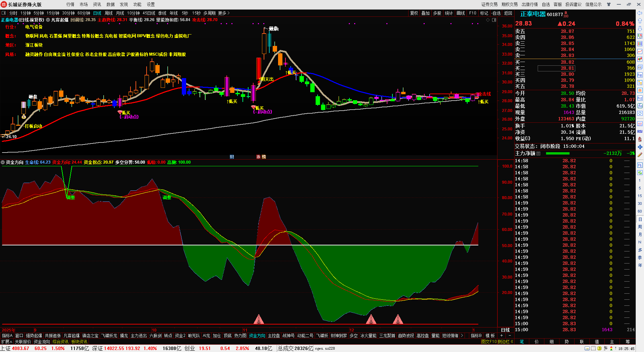
Task: Select the 30 minute period in sidebar
Action: pyautogui.click(x=640, y=203)
